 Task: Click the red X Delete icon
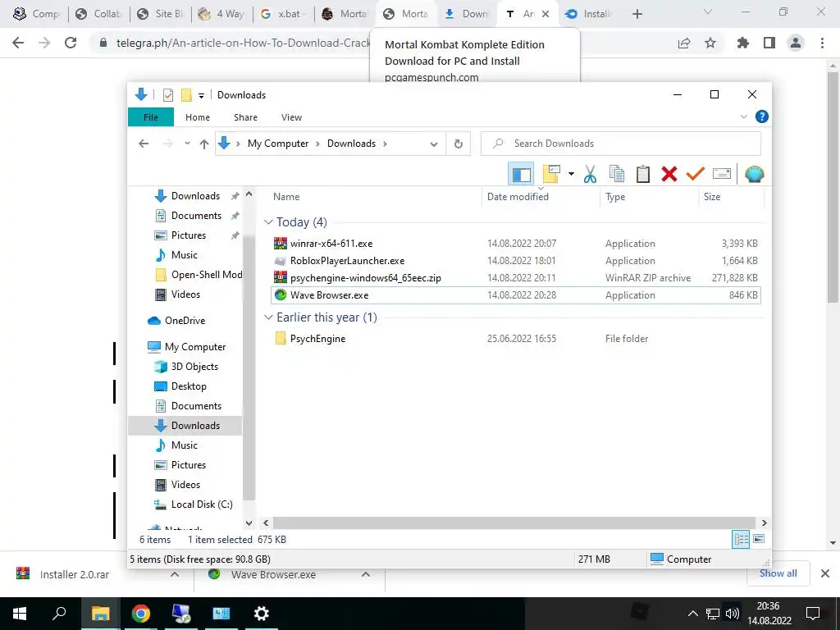pos(669,174)
